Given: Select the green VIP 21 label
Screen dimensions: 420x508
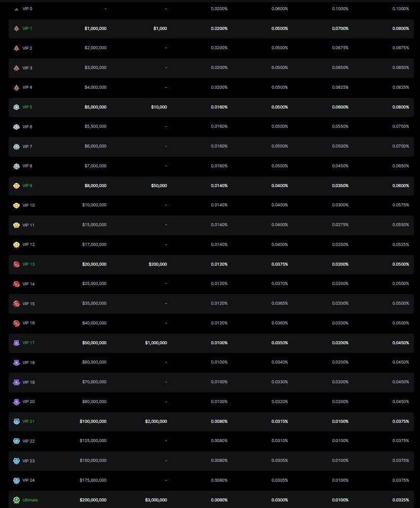Looking at the screenshot, I should pos(28,421).
